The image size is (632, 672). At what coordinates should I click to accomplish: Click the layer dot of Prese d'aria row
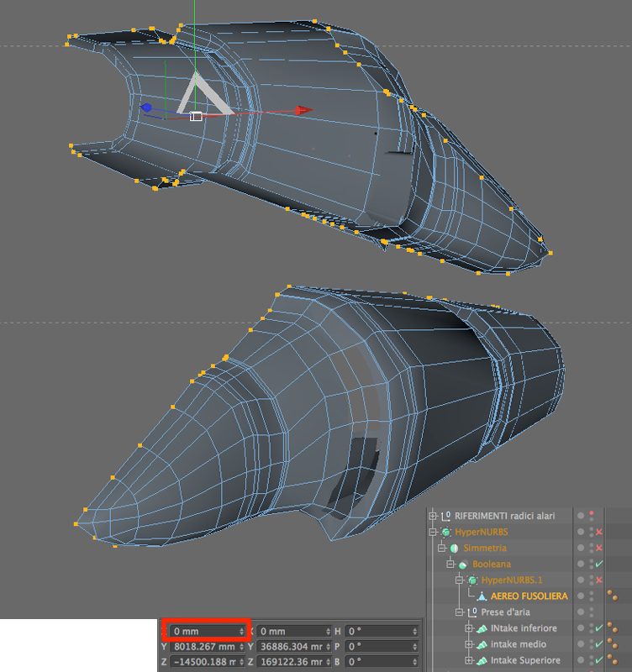[581, 612]
